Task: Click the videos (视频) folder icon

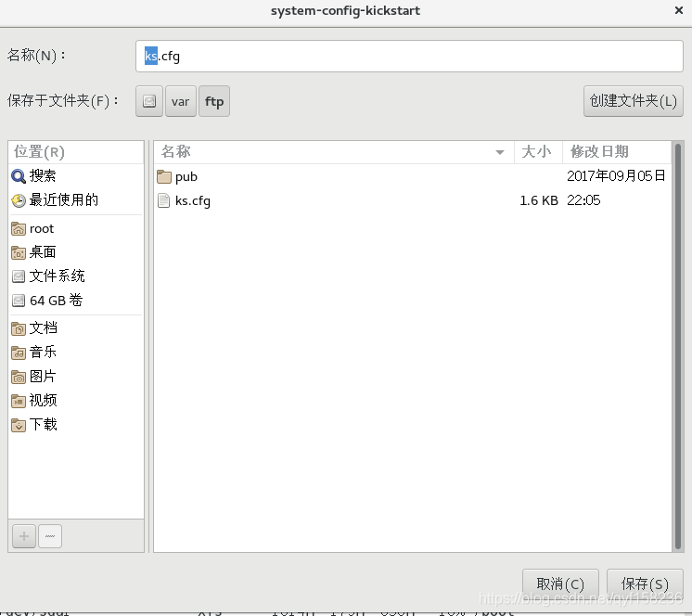Action: [19, 401]
